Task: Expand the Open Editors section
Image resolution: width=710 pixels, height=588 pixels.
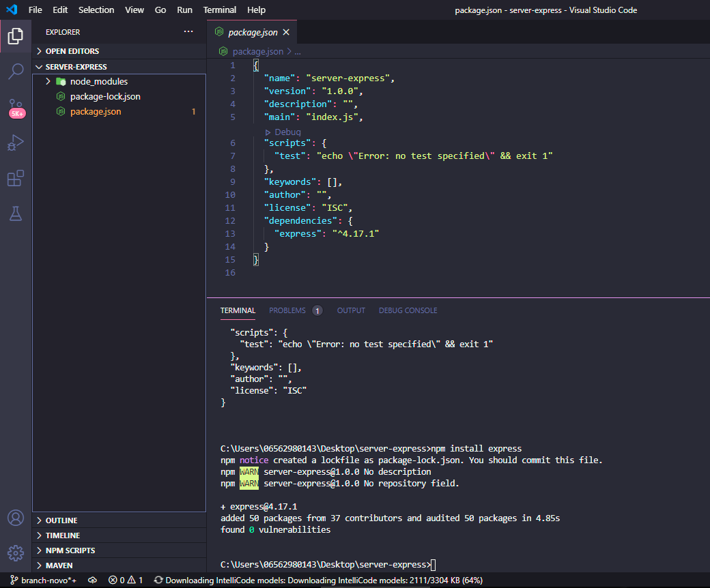Action: pyautogui.click(x=72, y=51)
